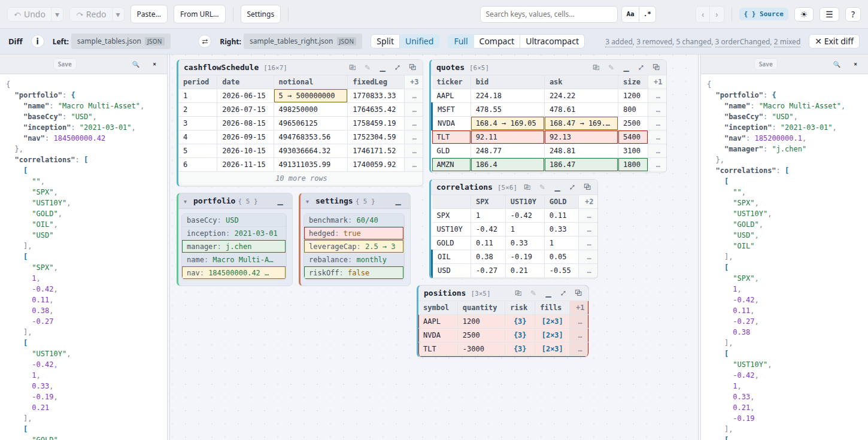Switch theme with the sun icon
The width and height of the screenshot is (868, 440).
(803, 14)
